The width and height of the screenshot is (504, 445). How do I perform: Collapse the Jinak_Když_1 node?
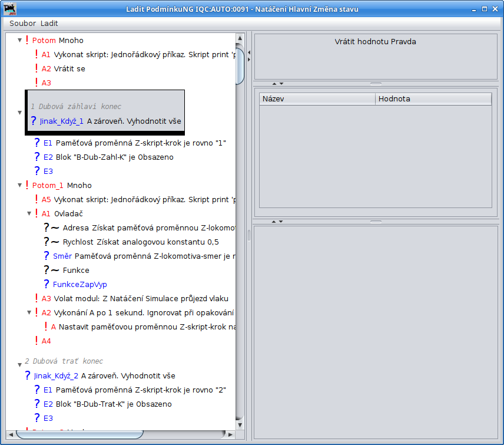pyautogui.click(x=19, y=113)
